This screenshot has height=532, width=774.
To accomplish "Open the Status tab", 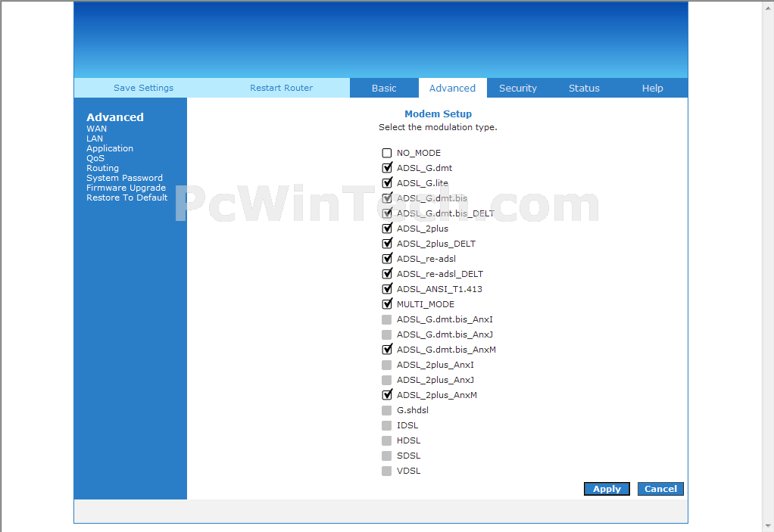I will pos(584,88).
